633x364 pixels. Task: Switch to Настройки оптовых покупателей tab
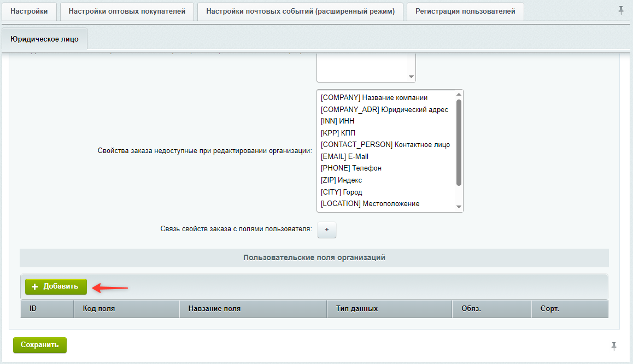(x=127, y=11)
